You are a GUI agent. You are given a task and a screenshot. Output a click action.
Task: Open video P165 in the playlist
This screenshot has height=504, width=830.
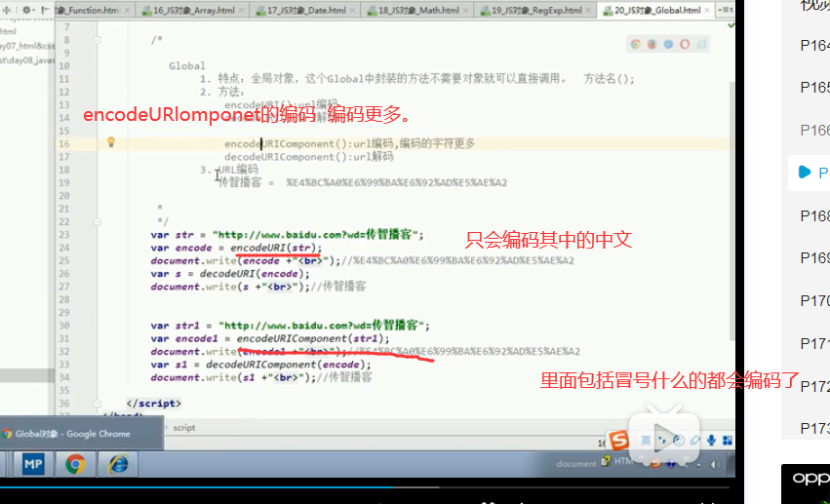(814, 88)
